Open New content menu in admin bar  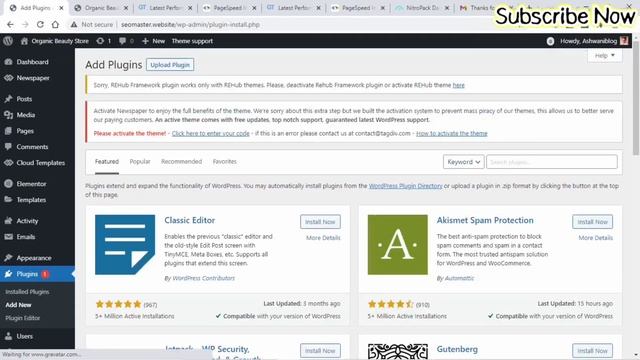pos(153,41)
